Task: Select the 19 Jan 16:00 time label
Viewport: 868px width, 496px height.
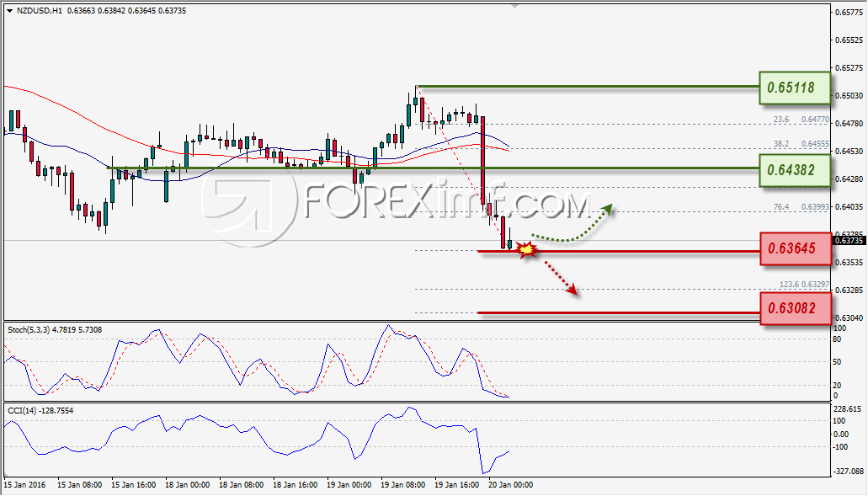Action: (x=457, y=484)
